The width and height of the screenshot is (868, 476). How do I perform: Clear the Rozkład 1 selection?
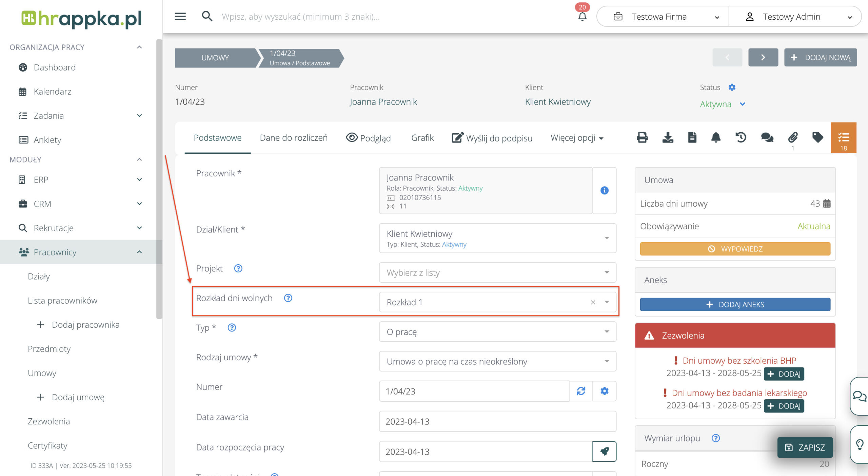(x=593, y=302)
